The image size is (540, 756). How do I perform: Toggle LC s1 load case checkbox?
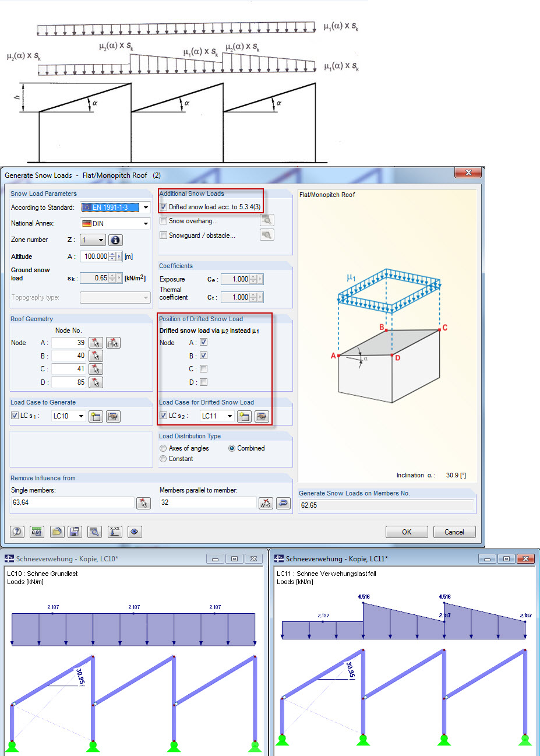15,416
